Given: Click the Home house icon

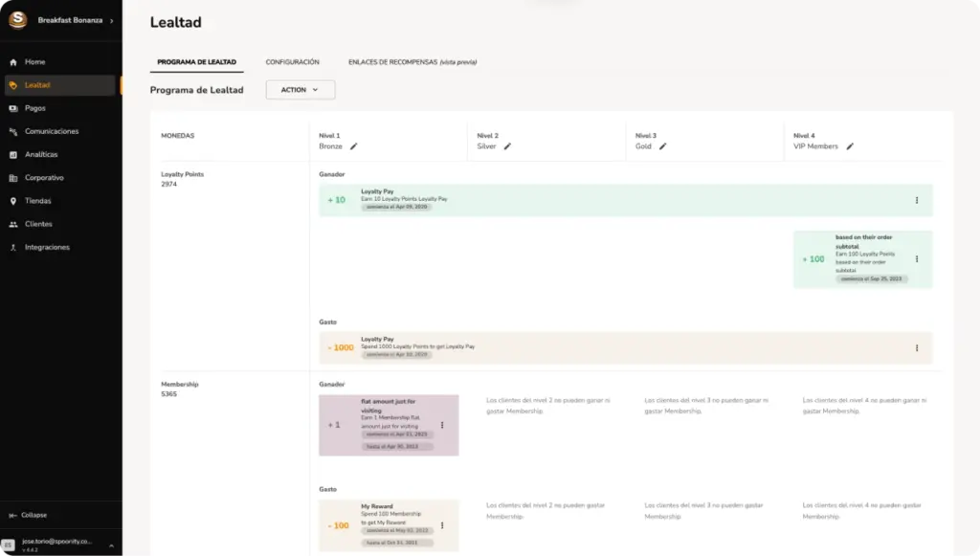Looking at the screenshot, I should (x=13, y=62).
